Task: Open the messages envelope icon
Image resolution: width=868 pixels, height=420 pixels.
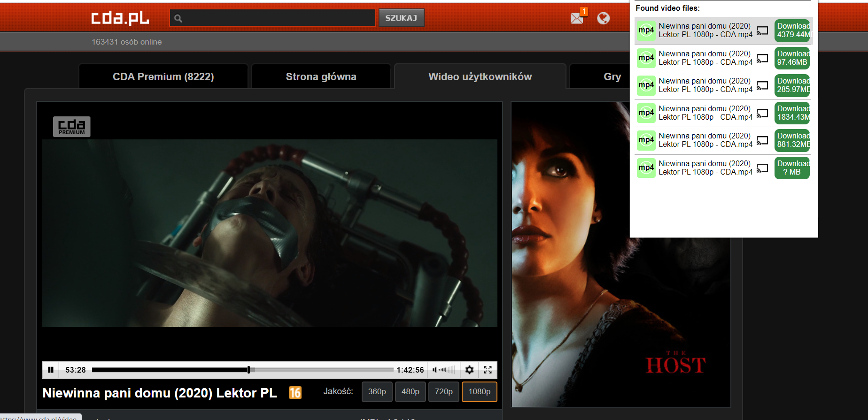Action: tap(577, 18)
